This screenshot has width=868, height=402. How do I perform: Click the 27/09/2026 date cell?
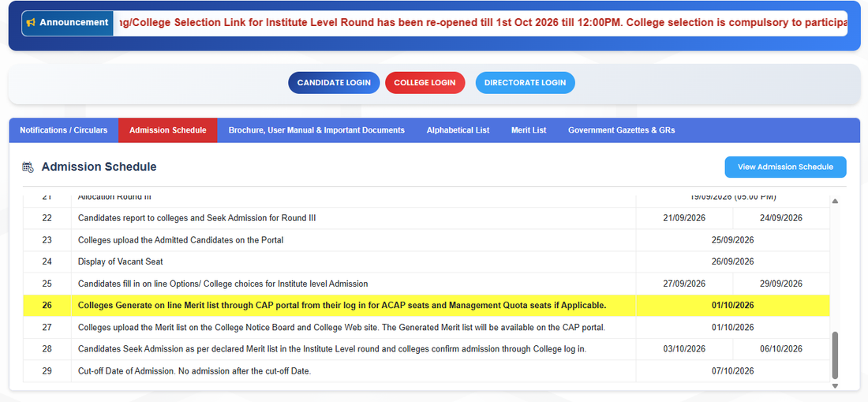(684, 284)
